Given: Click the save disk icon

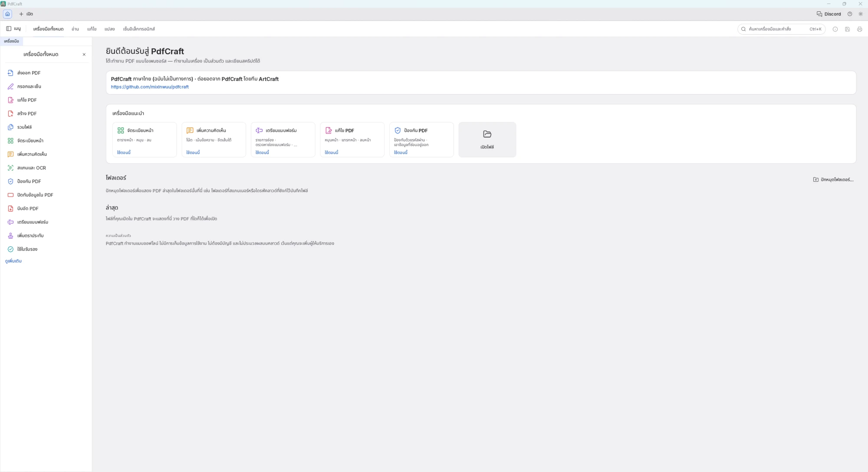Looking at the screenshot, I should click(x=847, y=29).
